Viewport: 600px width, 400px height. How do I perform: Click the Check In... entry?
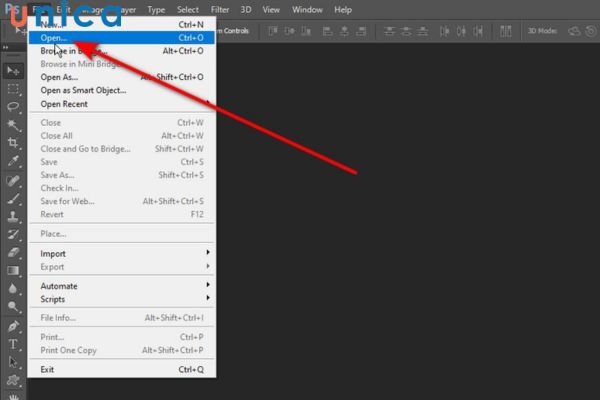pos(122,188)
